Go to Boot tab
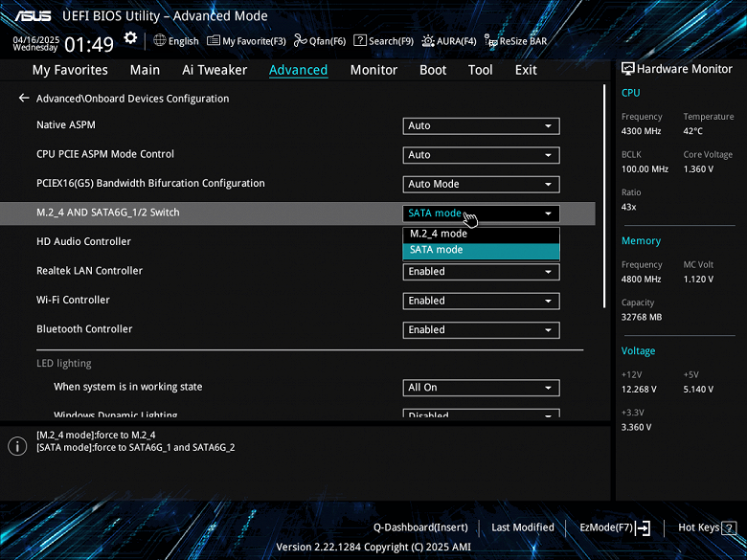 tap(433, 70)
